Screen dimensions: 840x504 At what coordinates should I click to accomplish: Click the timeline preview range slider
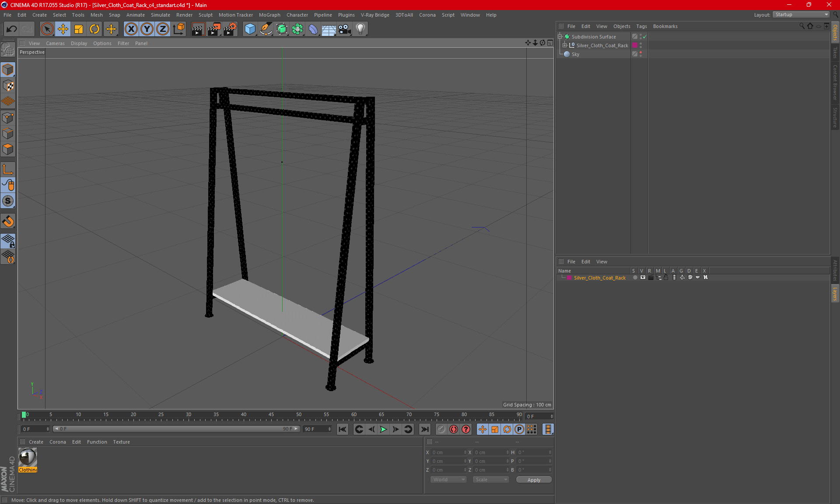(176, 429)
